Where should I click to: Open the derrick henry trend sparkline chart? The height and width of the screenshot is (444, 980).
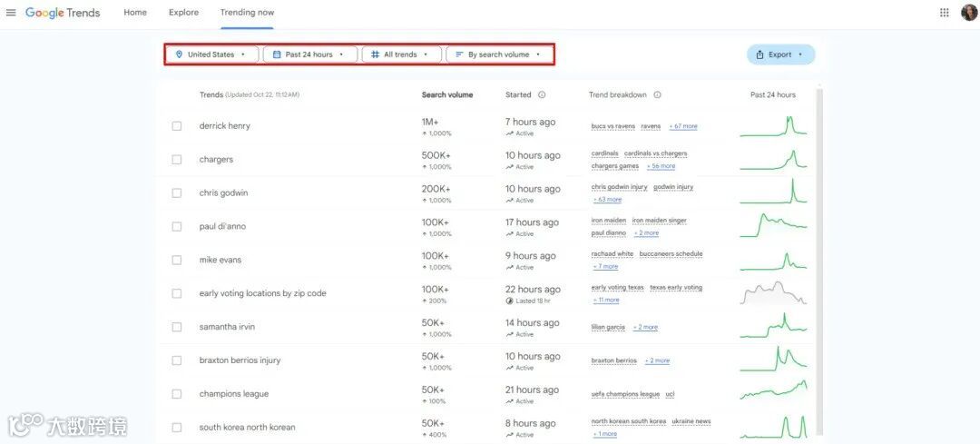pos(773,125)
